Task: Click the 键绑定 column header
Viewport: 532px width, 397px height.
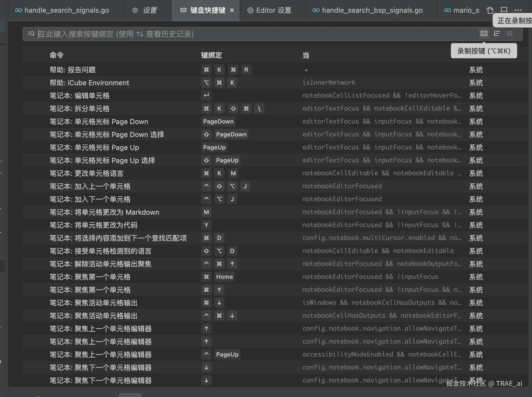Action: point(211,55)
